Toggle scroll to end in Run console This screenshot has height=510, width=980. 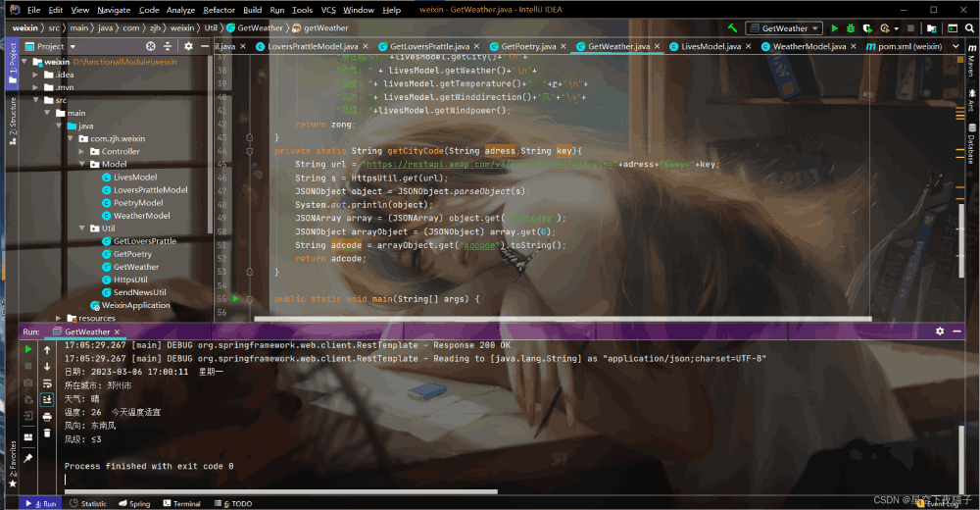pos(47,399)
